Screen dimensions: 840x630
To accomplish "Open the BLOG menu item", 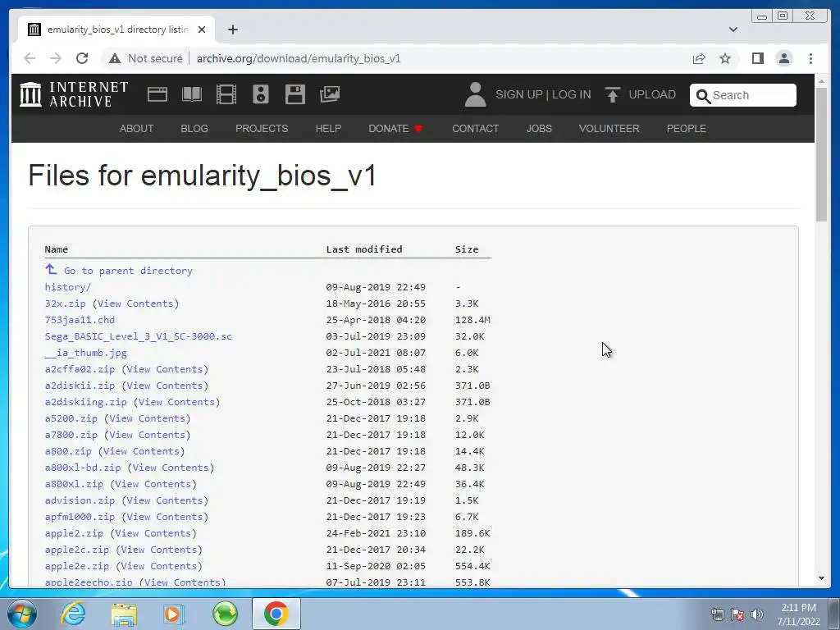I will 194,129.
